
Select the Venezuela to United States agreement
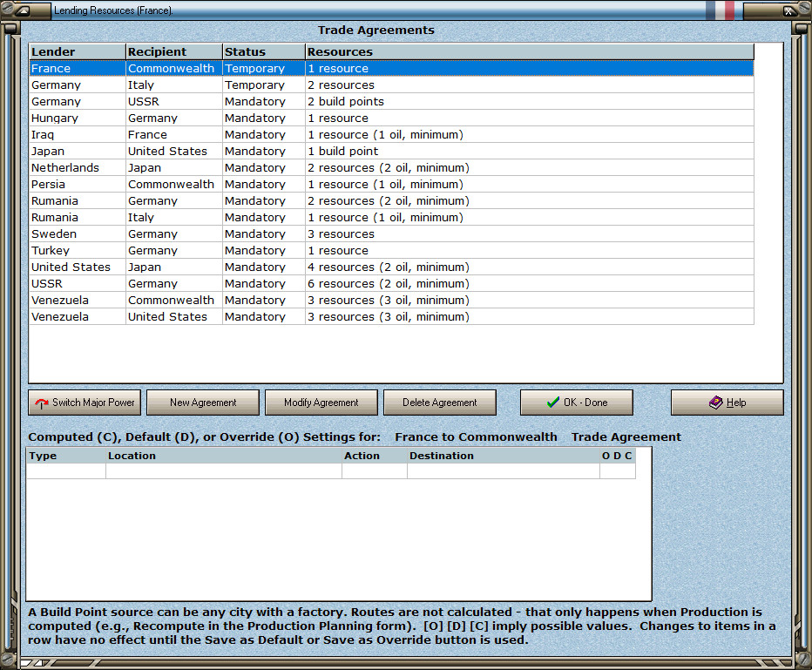pyautogui.click(x=391, y=317)
